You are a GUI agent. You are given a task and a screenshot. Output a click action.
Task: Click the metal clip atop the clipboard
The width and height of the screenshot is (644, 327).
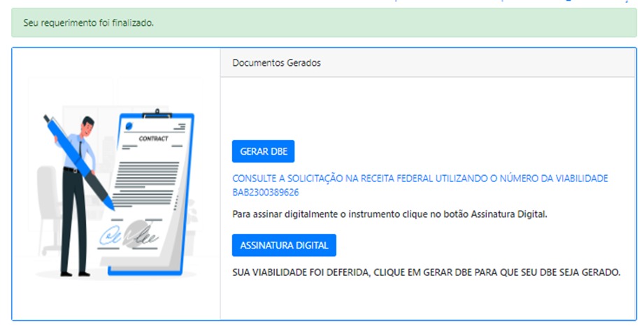pos(155,114)
